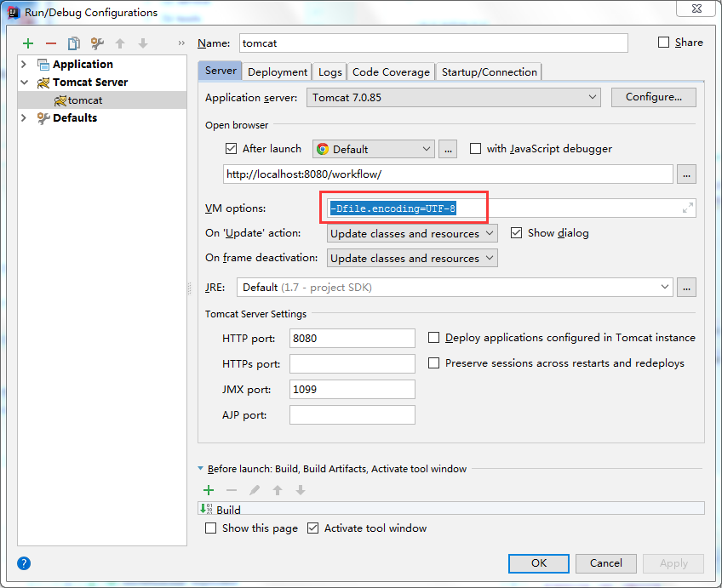Edit the before launch task
This screenshot has height=588, width=722.
point(255,490)
